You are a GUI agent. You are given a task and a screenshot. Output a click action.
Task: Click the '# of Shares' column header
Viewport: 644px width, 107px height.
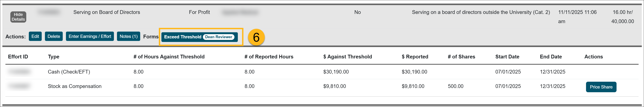tap(461, 57)
